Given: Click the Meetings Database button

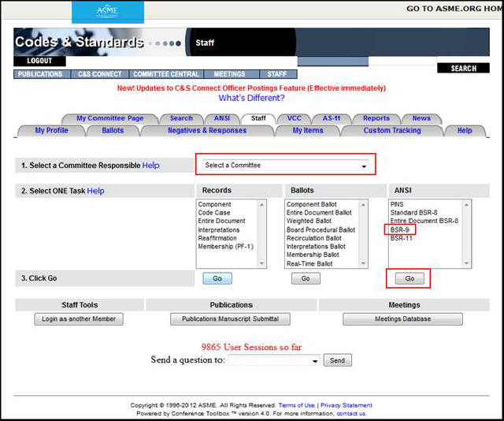Looking at the screenshot, I should click(x=402, y=319).
